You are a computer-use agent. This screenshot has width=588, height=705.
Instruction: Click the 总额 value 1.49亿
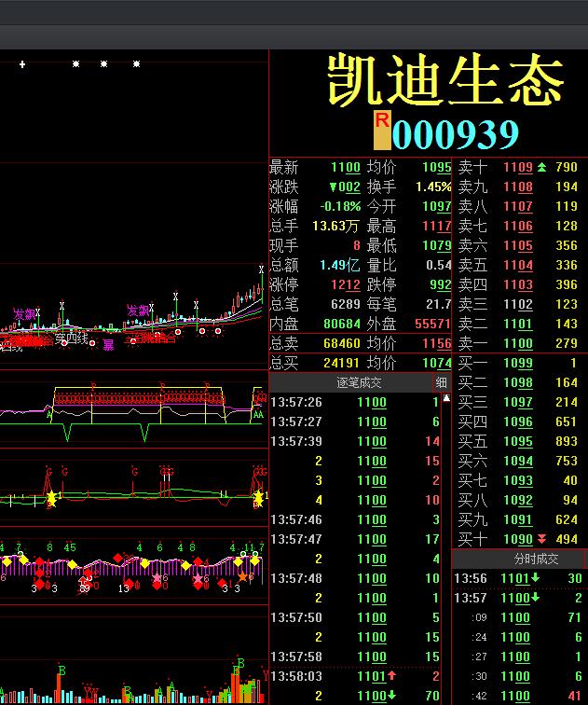coord(340,265)
